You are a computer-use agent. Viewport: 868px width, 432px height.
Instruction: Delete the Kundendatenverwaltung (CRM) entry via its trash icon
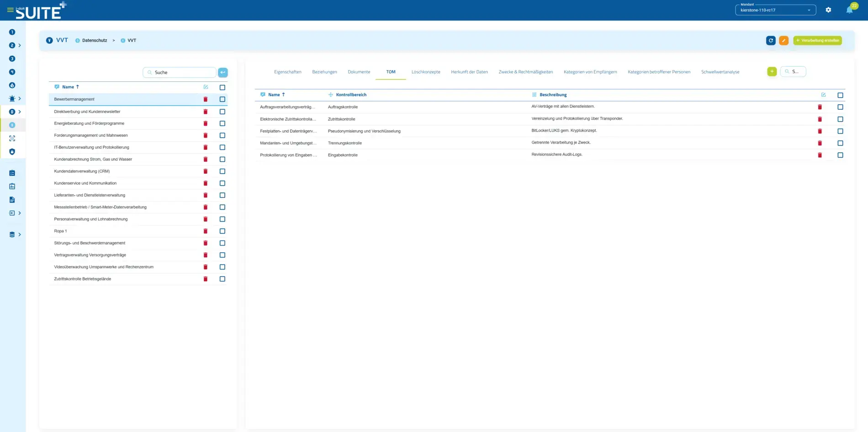pos(206,171)
